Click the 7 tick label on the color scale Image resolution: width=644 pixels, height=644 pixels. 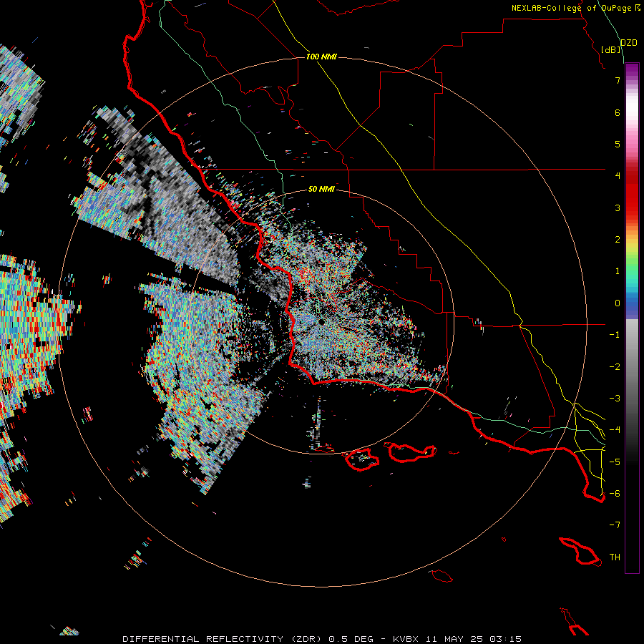pyautogui.click(x=618, y=80)
